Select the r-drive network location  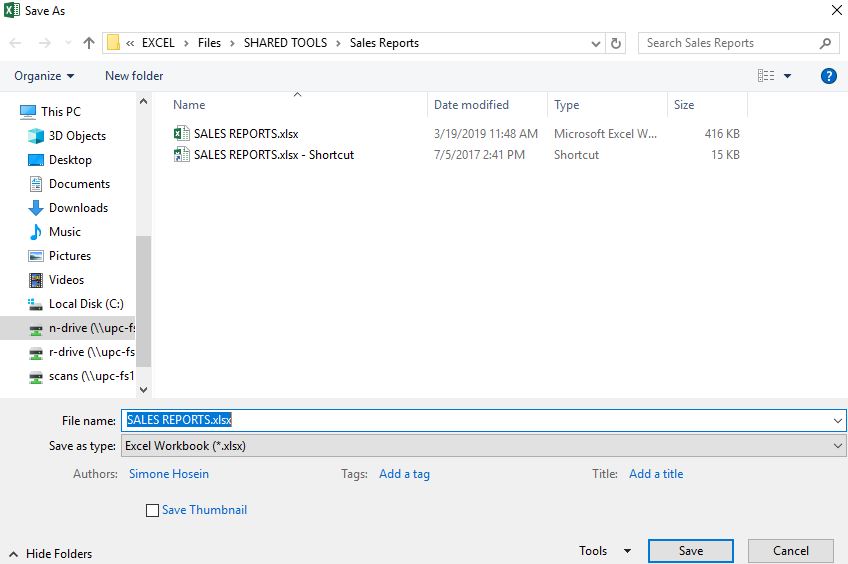[81, 352]
